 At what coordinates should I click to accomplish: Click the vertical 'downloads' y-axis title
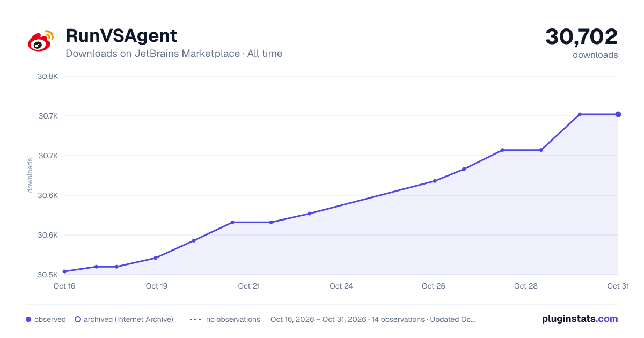click(30, 175)
